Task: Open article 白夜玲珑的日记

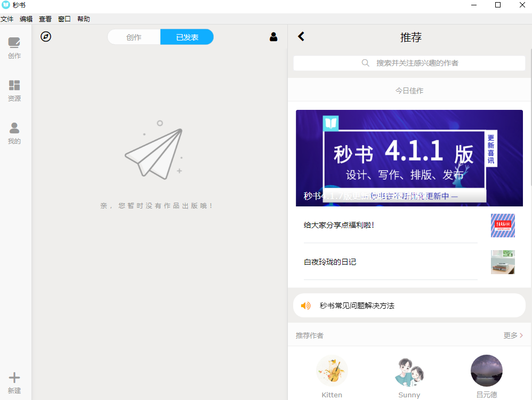Action: click(330, 262)
